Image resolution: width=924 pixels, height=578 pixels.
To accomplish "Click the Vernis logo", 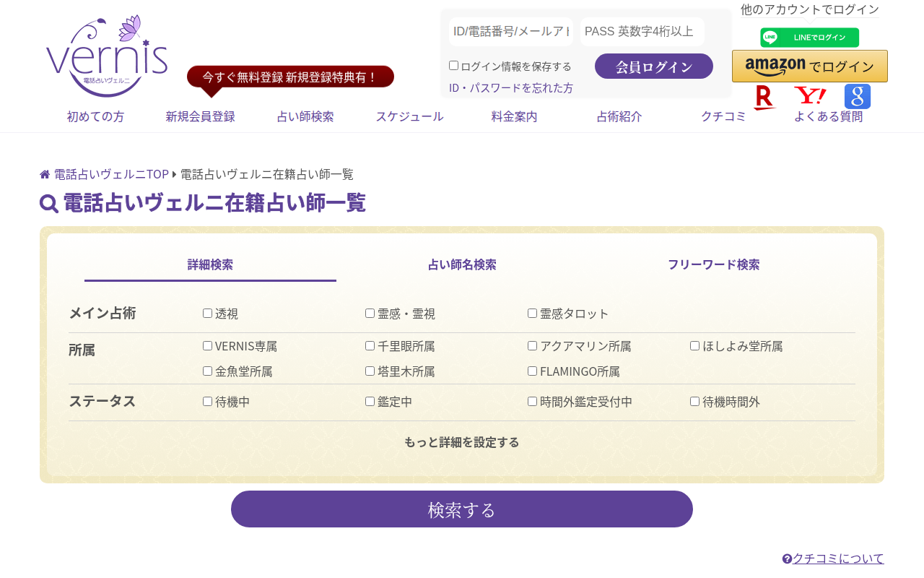I will [x=107, y=56].
